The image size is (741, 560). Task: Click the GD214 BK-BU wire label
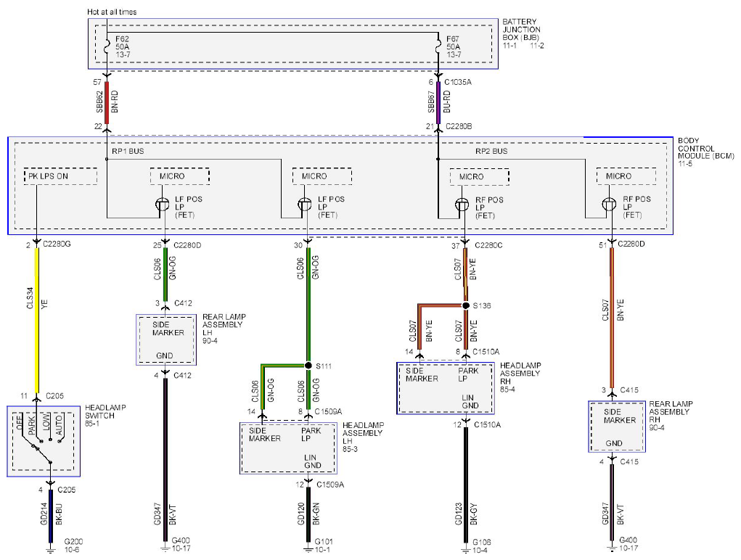point(51,514)
